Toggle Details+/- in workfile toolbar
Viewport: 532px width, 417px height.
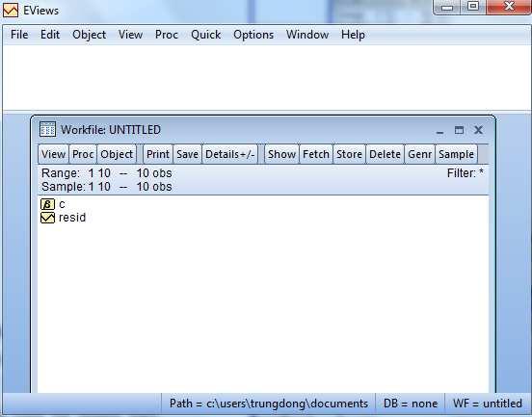coord(230,154)
